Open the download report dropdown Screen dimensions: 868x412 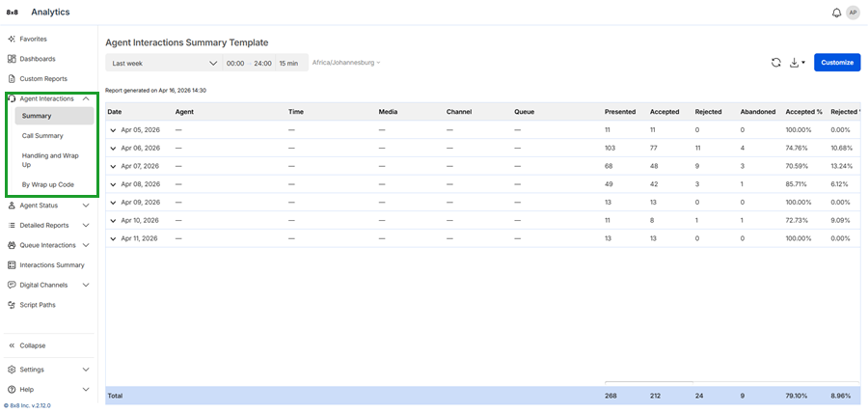(798, 63)
